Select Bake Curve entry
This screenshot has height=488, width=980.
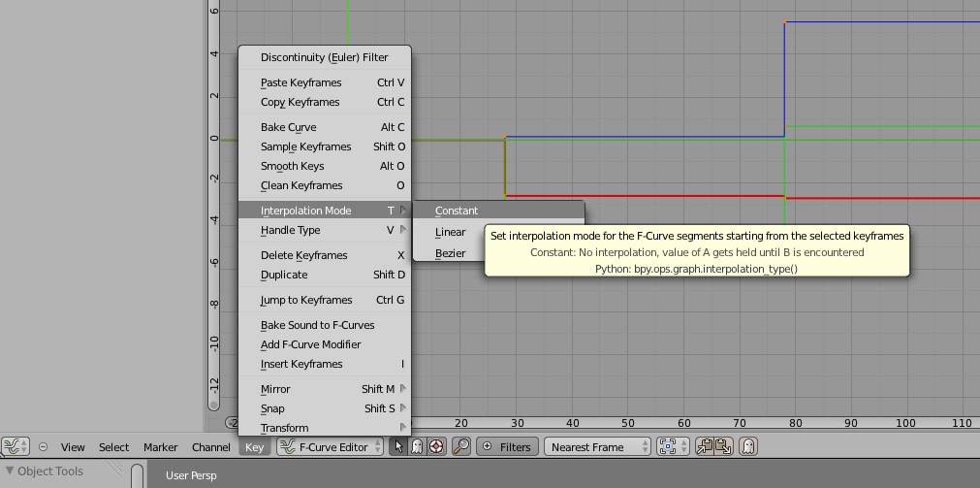click(325, 127)
